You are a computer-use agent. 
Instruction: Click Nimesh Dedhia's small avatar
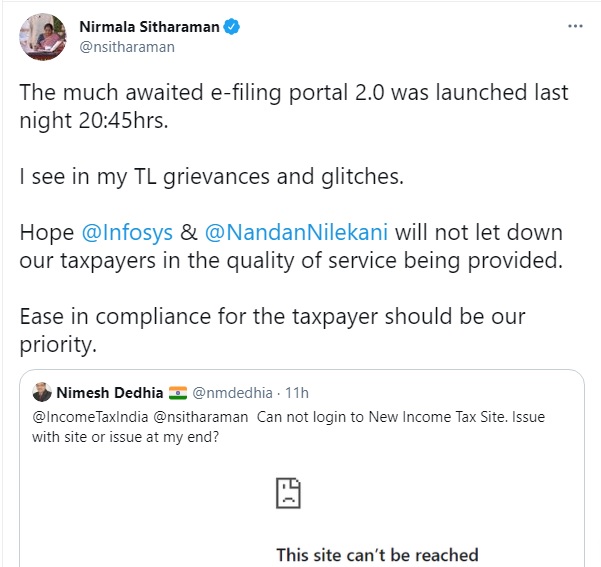pos(41,391)
